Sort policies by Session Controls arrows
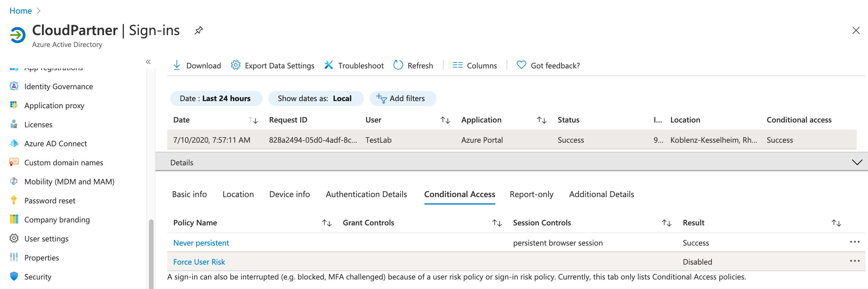The image size is (868, 289). (x=666, y=223)
